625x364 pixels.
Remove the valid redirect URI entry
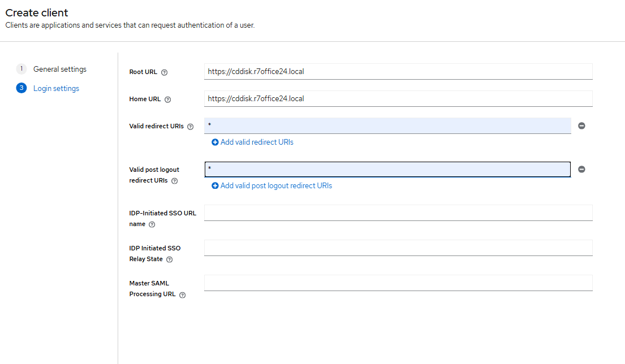(x=581, y=126)
